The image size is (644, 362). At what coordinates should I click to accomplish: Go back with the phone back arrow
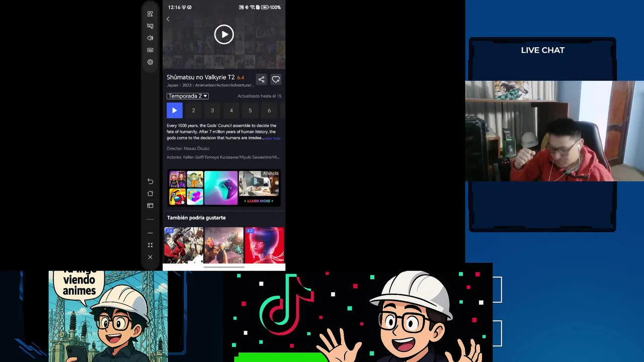click(168, 19)
